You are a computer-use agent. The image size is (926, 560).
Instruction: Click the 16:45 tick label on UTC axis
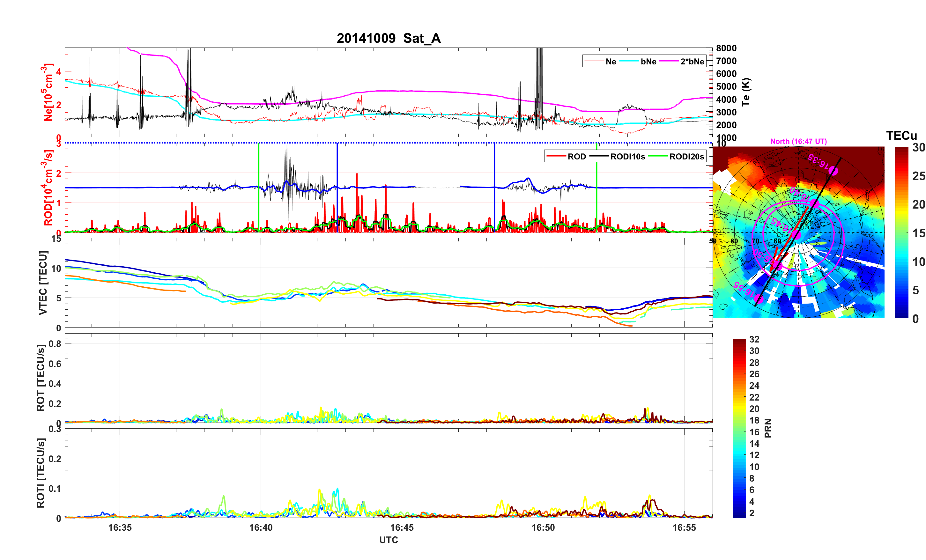(402, 528)
